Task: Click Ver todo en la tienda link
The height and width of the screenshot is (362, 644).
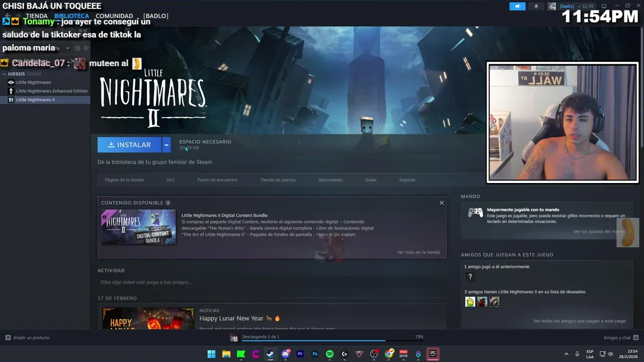Action: (419, 252)
